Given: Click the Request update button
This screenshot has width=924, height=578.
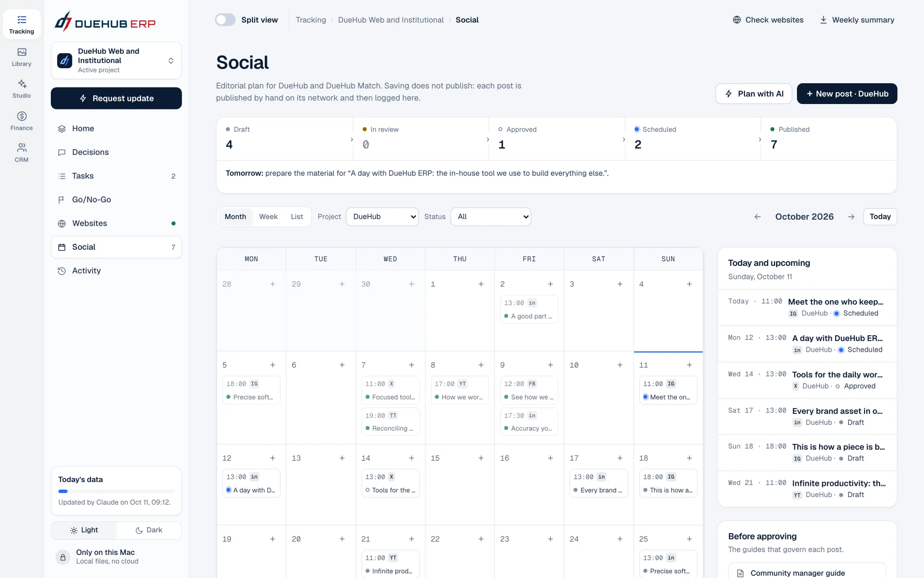Looking at the screenshot, I should click(116, 98).
